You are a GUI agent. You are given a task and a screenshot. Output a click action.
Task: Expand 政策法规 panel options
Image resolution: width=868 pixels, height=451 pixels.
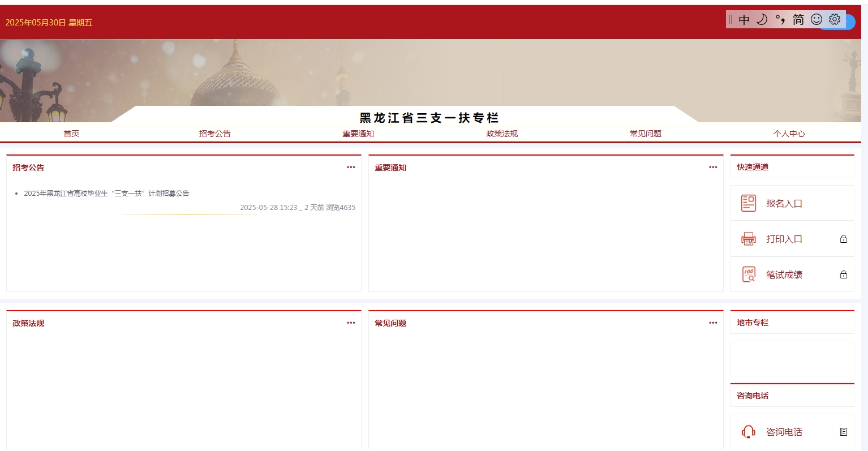click(x=351, y=323)
